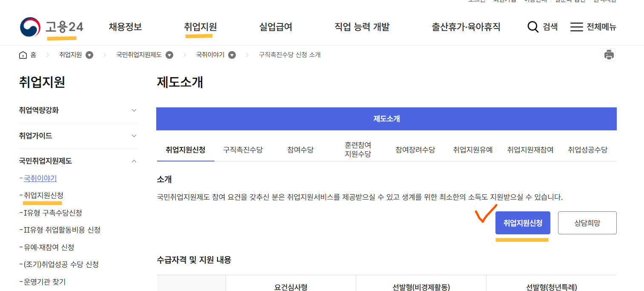Open the 취업지원 breadcrumb dropdown arrow
The image size is (644, 291).
pos(89,55)
